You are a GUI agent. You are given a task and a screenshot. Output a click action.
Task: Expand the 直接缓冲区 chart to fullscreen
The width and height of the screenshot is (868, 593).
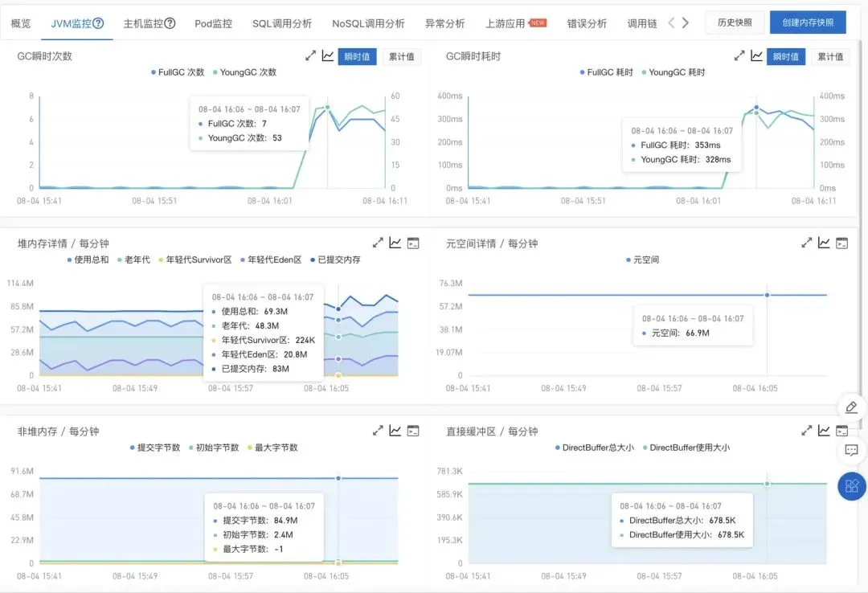click(807, 431)
